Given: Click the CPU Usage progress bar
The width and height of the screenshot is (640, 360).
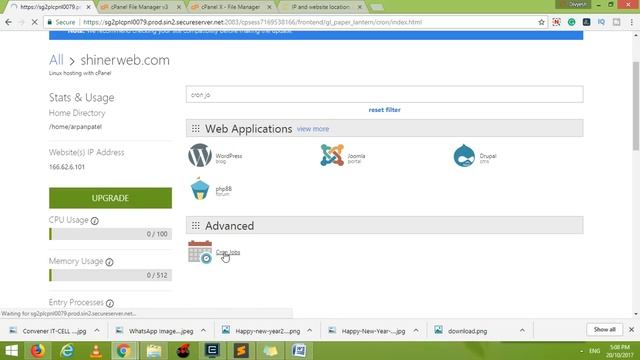Looking at the screenshot, I should (110, 234).
